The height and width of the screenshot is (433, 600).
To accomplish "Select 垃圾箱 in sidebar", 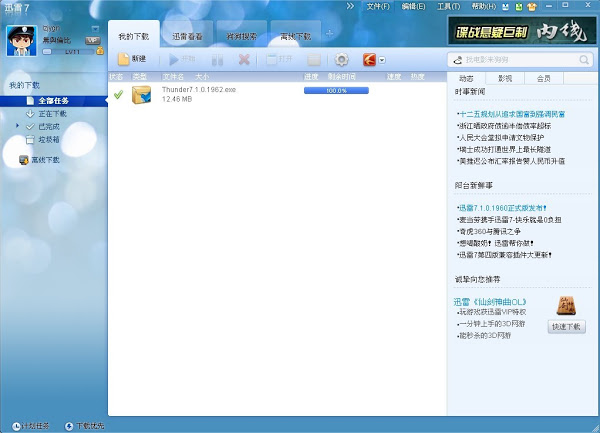I will [49, 140].
